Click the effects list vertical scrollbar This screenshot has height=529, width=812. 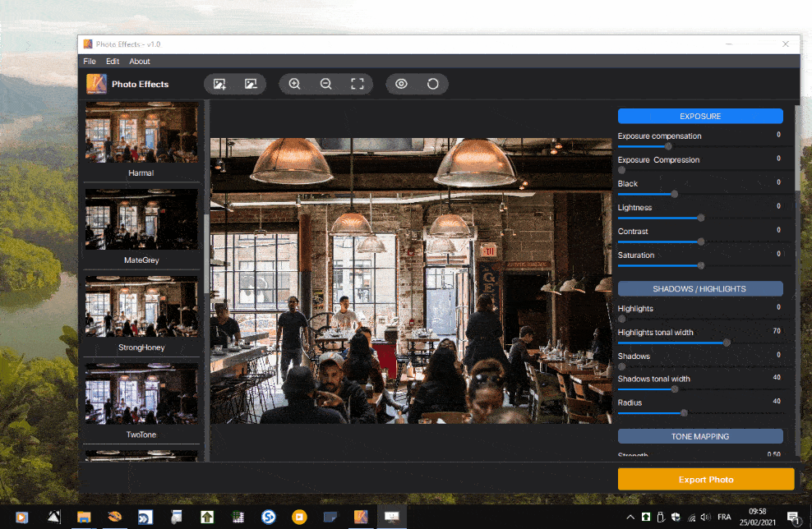point(206,254)
